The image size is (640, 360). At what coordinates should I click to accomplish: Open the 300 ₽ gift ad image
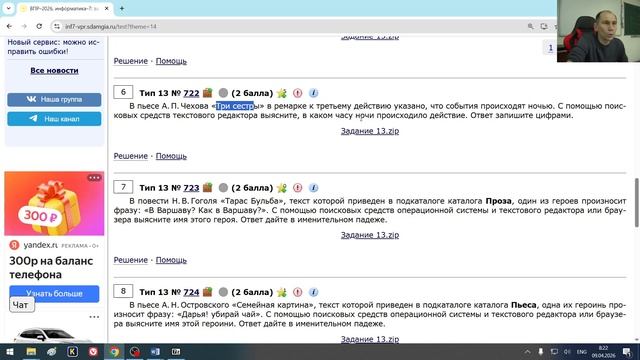click(x=54, y=203)
